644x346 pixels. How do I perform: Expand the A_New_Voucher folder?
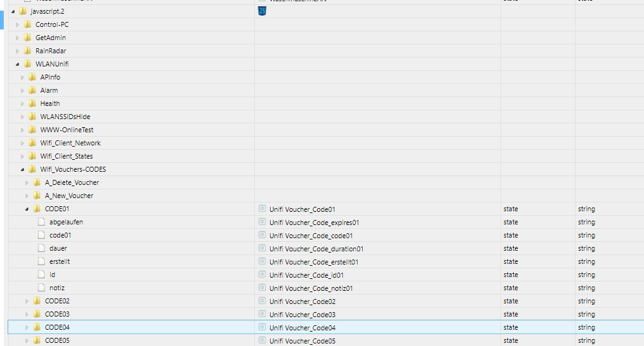click(x=27, y=196)
